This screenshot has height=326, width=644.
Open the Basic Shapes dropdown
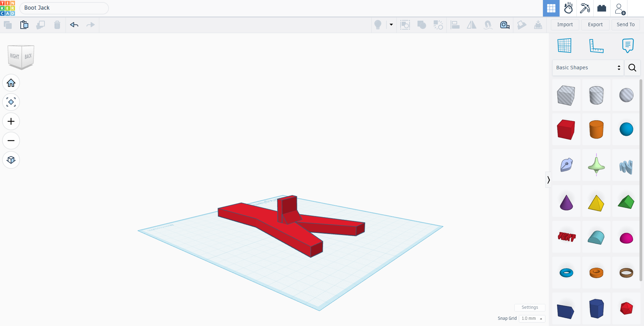pyautogui.click(x=588, y=68)
